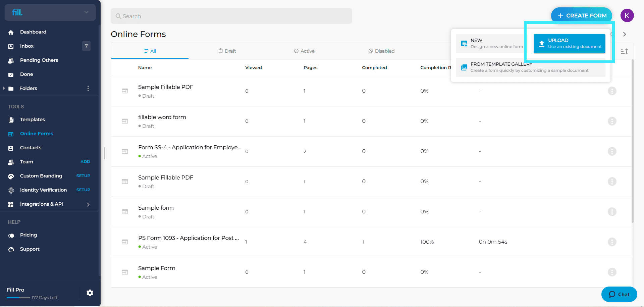Click the Folders three-dot menu

(88, 88)
